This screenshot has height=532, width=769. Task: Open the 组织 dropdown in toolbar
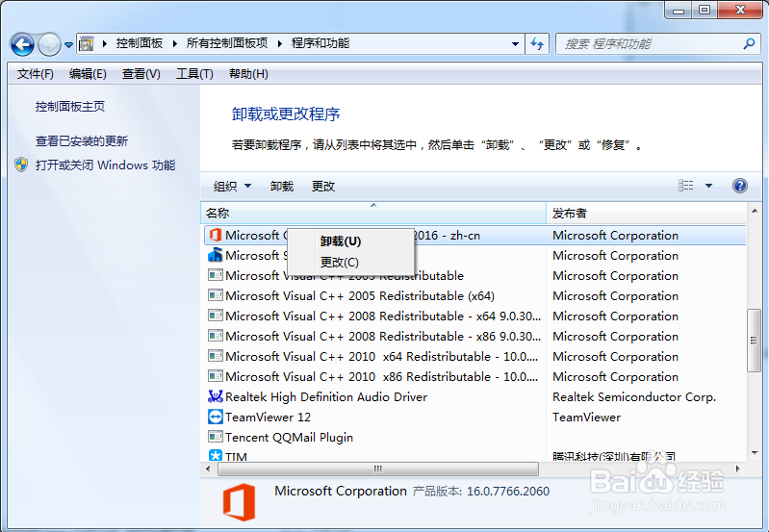point(233,187)
